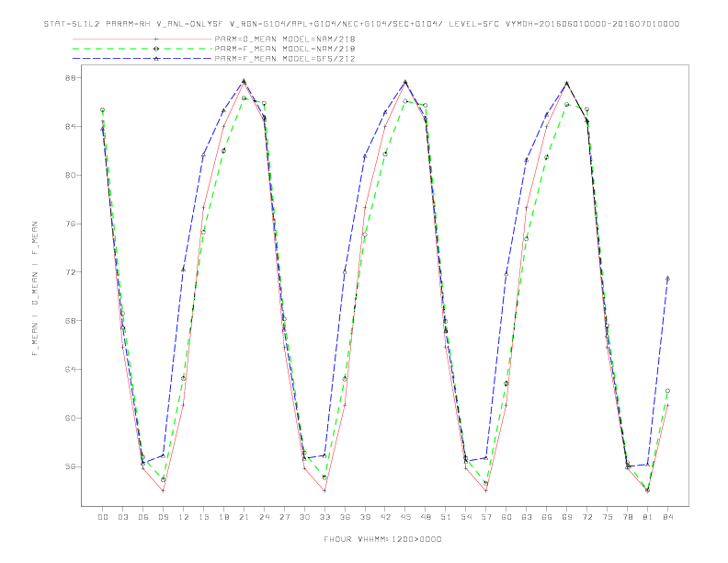Viewport: 728px width, 563px height.
Task: Click y-axis tick label 84
Action: click(x=70, y=126)
